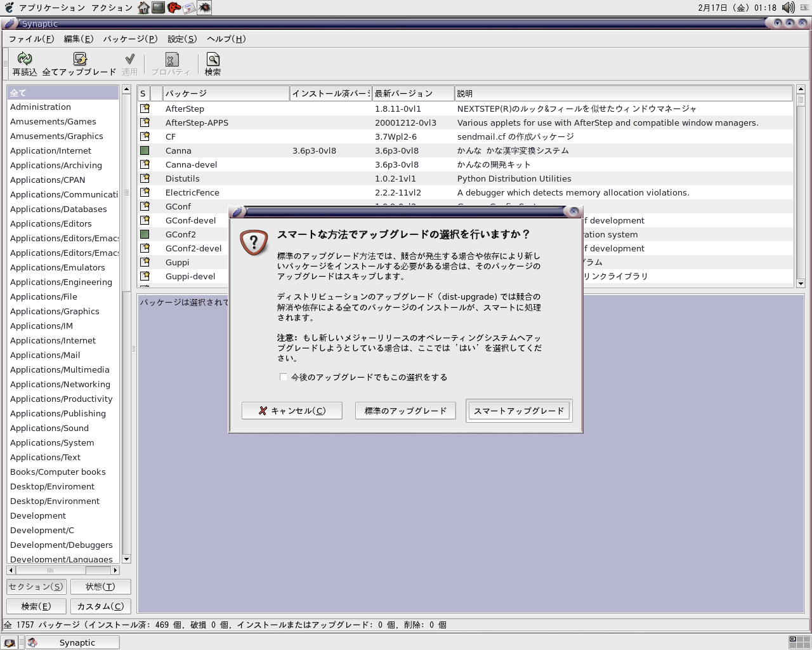The image size is (812, 650).
Task: Open the 設定(S) menu
Action: click(x=182, y=39)
